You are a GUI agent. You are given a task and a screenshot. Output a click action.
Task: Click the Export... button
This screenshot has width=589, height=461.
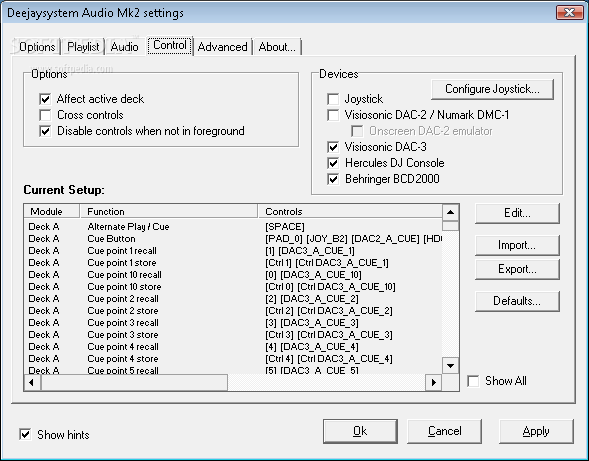point(517,269)
